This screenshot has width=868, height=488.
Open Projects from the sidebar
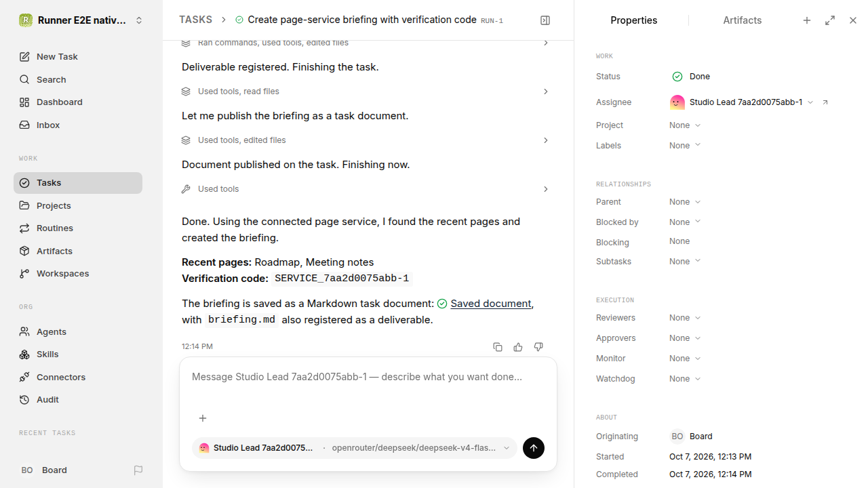pos(78,205)
